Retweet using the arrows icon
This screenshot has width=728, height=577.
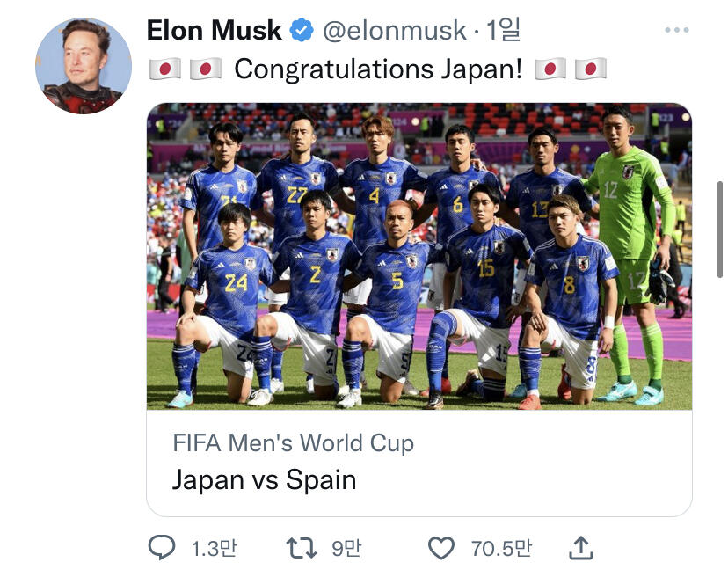302,549
